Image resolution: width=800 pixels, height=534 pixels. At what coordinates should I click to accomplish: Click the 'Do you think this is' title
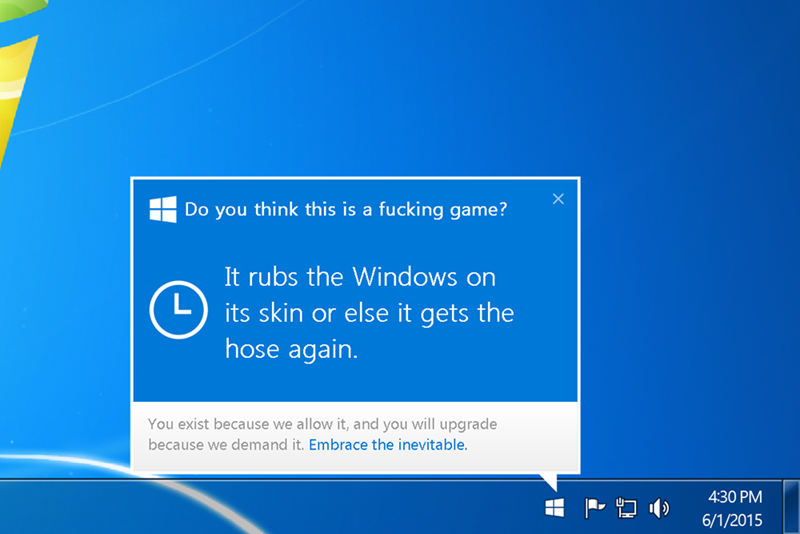point(346,210)
